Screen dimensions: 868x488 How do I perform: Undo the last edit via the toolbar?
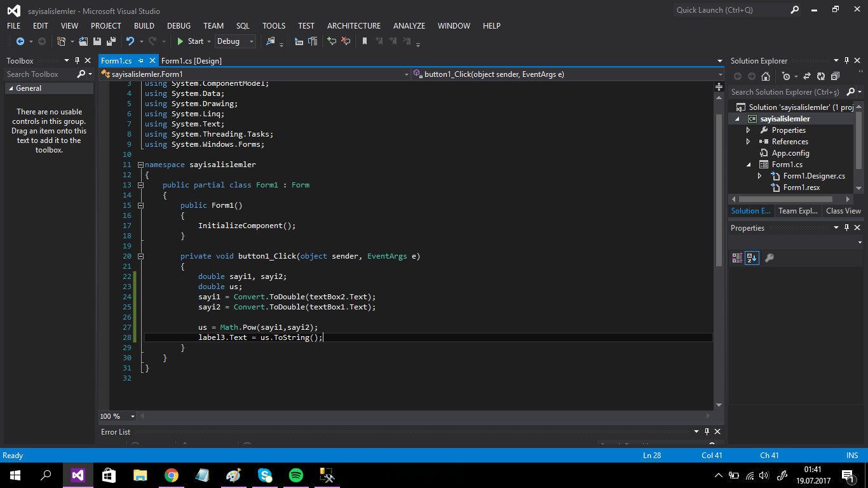130,41
